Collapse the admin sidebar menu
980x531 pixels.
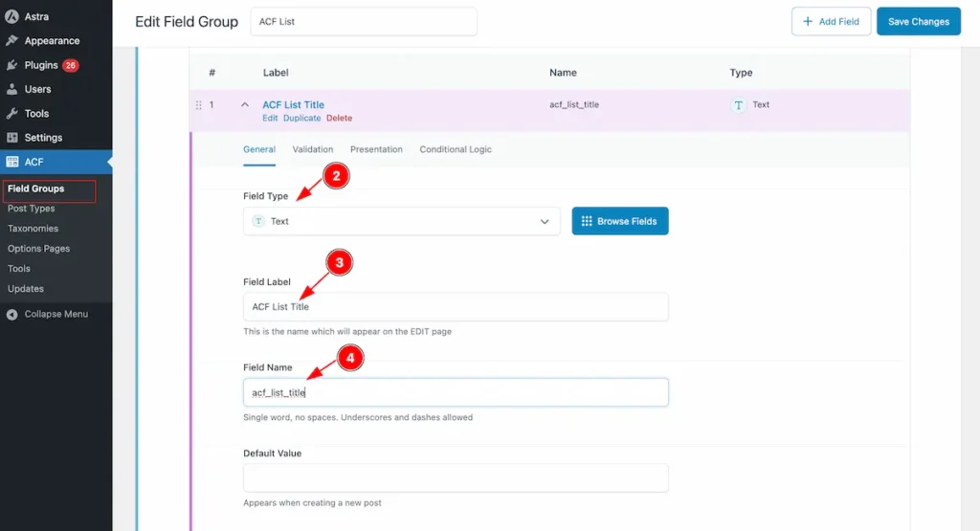click(11, 314)
